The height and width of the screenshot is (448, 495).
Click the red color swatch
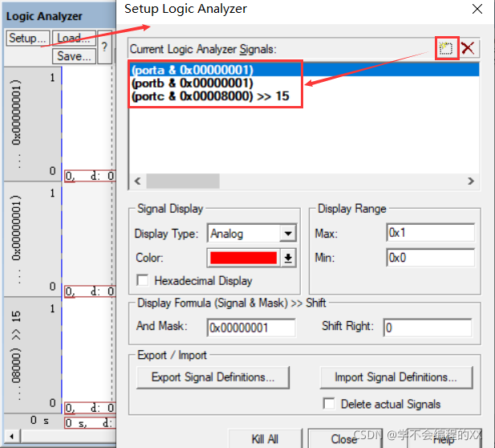(243, 258)
